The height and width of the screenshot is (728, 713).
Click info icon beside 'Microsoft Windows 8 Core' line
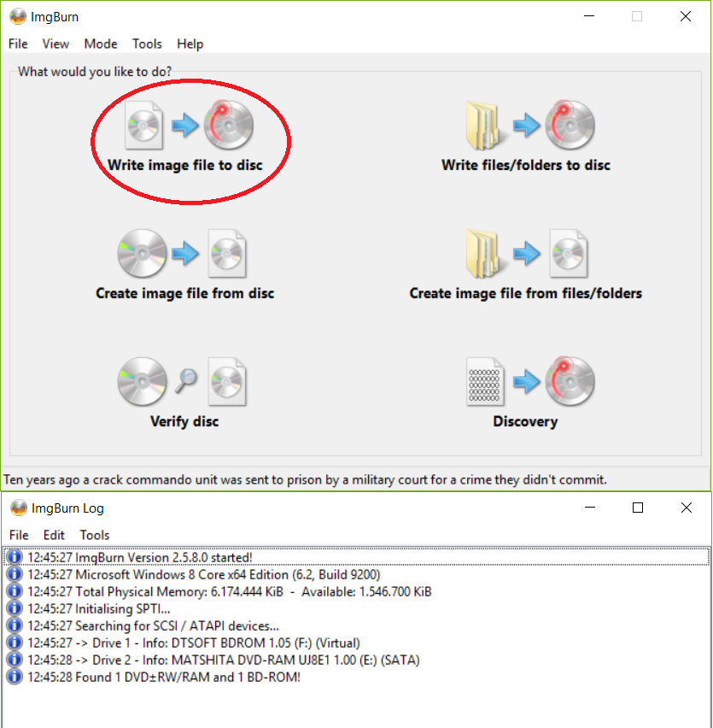click(x=15, y=574)
